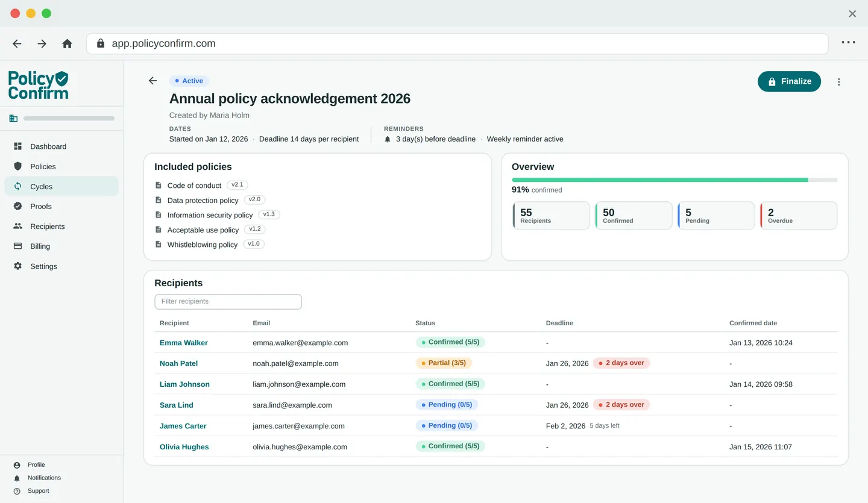Click the 2 Overdue stat card
Image resolution: width=868 pixels, height=503 pixels.
point(799,216)
